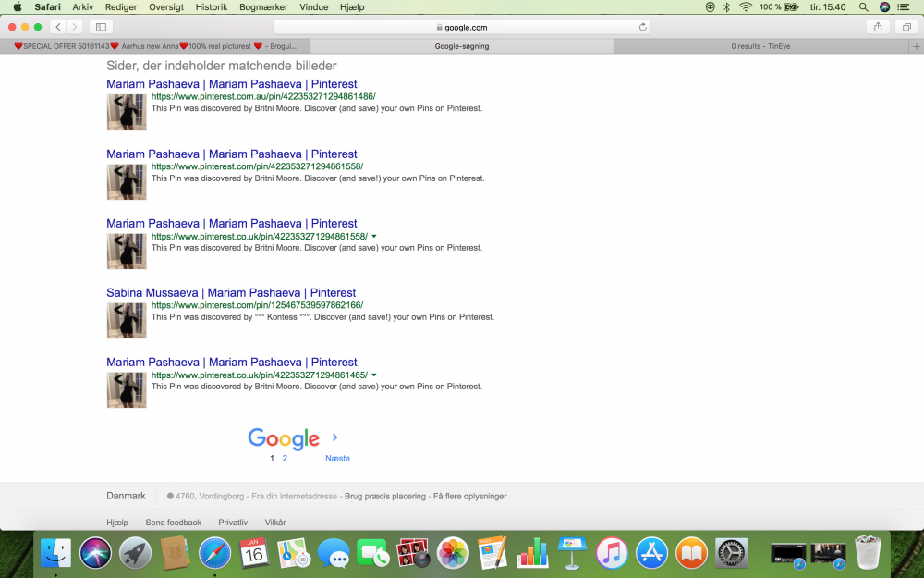924x578 pixels.
Task: Open Wi-Fi status in the menu bar
Action: coord(745,6)
